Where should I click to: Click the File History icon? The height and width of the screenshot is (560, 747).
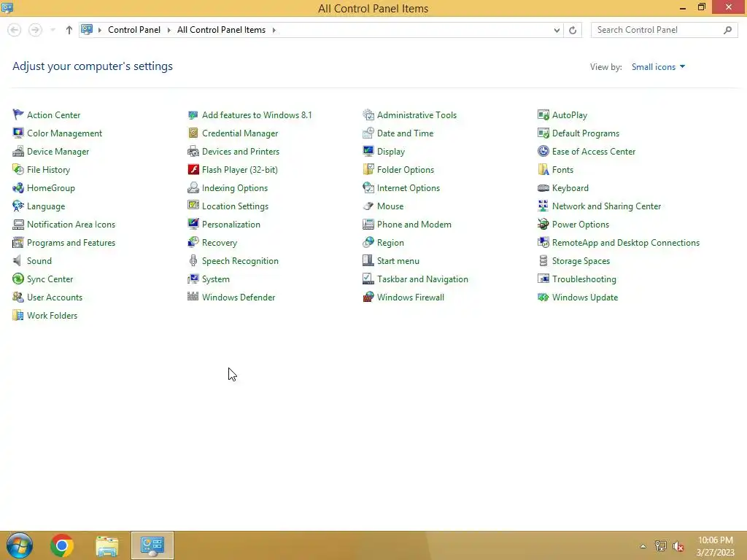[x=18, y=169]
